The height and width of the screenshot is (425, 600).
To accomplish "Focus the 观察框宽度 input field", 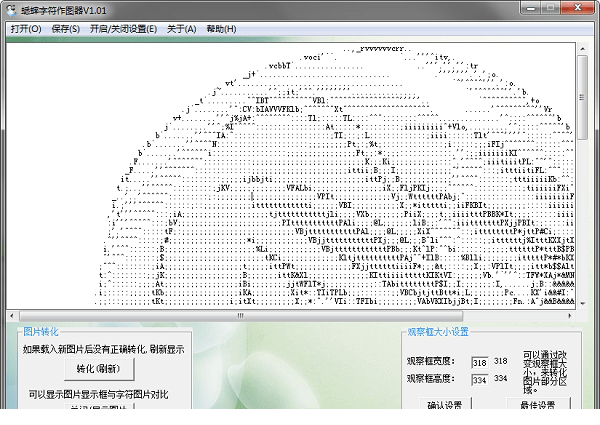I will click(x=479, y=362).
